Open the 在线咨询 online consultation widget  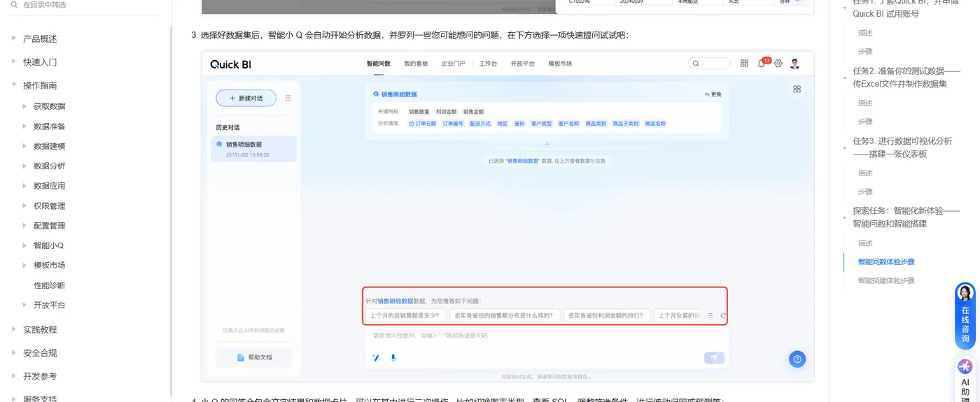tap(965, 316)
